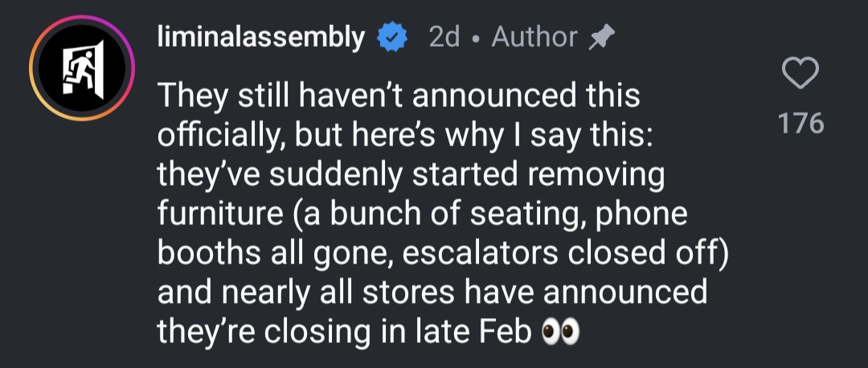Image resolution: width=868 pixels, height=368 pixels.
Task: Like the comment with the heart icon
Action: (800, 76)
